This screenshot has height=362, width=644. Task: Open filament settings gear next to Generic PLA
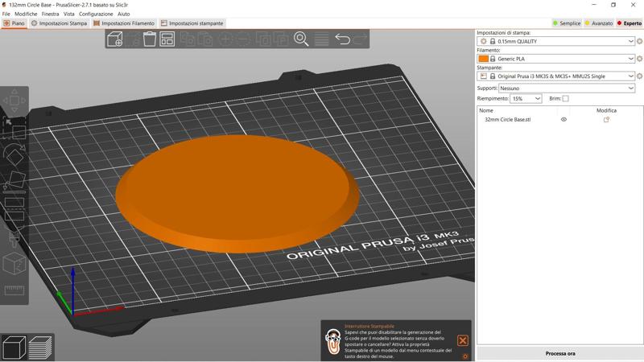coord(639,59)
